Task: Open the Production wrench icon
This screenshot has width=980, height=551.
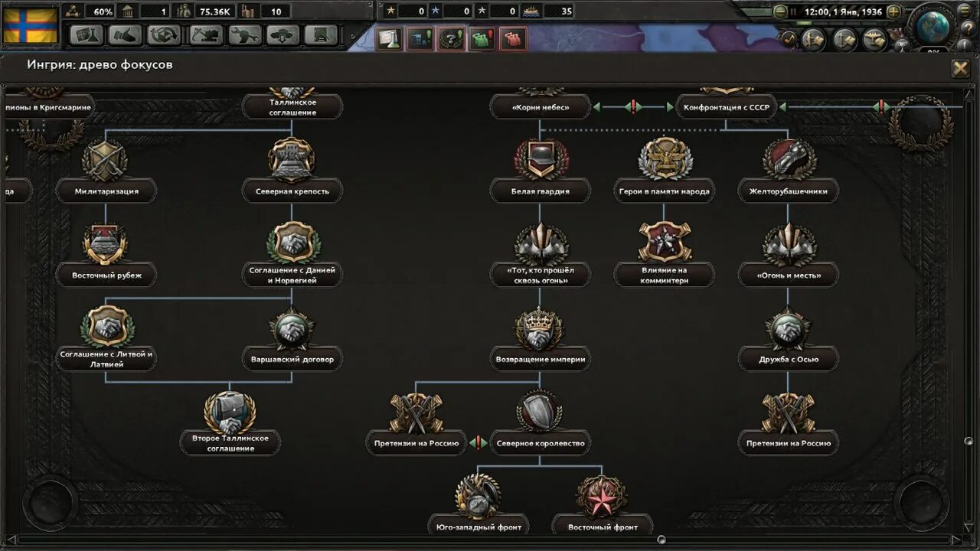Action: (x=243, y=35)
